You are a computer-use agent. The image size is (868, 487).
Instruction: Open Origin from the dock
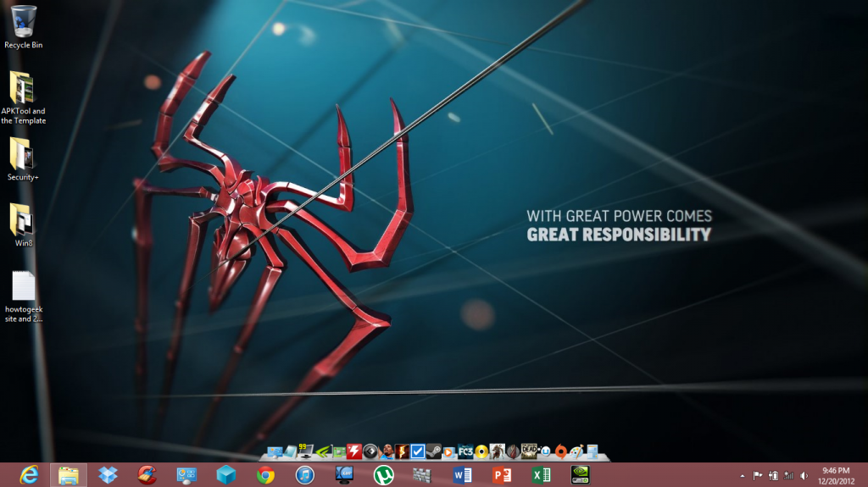560,452
